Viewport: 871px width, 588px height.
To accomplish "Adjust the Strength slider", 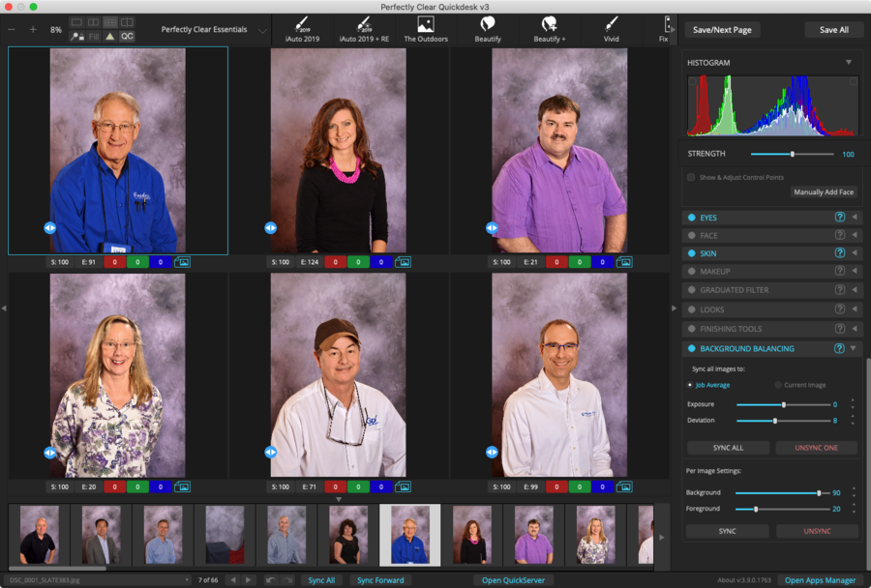I will [793, 154].
